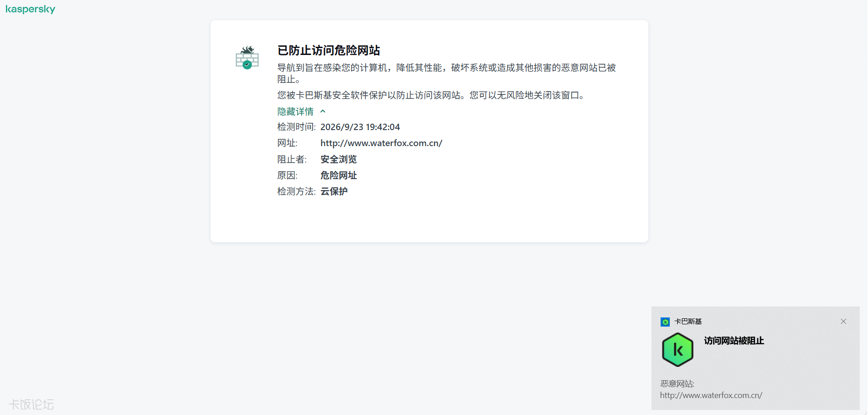The height and width of the screenshot is (415, 868).
Task: Click the 云保护 detection method value
Action: coord(334,191)
